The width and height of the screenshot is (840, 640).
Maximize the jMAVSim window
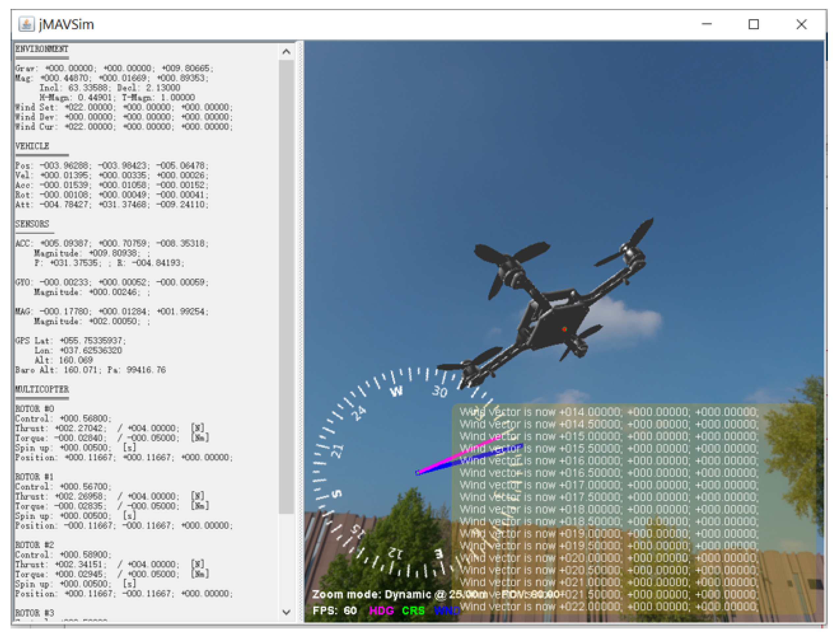tap(753, 24)
